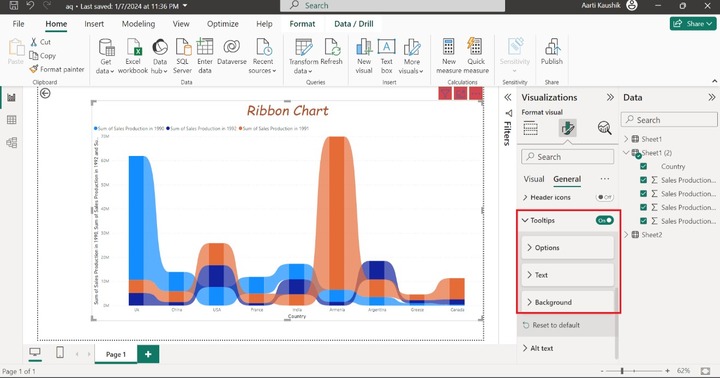Uncheck the Country field checkbox
The height and width of the screenshot is (378, 720).
[643, 166]
